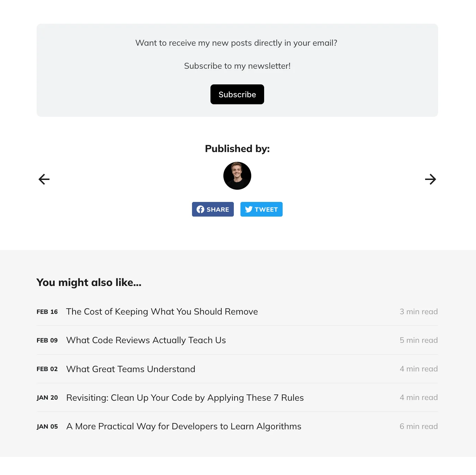Click the Facebook icon on the Share button
Image resolution: width=476 pixels, height=475 pixels.
[x=200, y=209]
